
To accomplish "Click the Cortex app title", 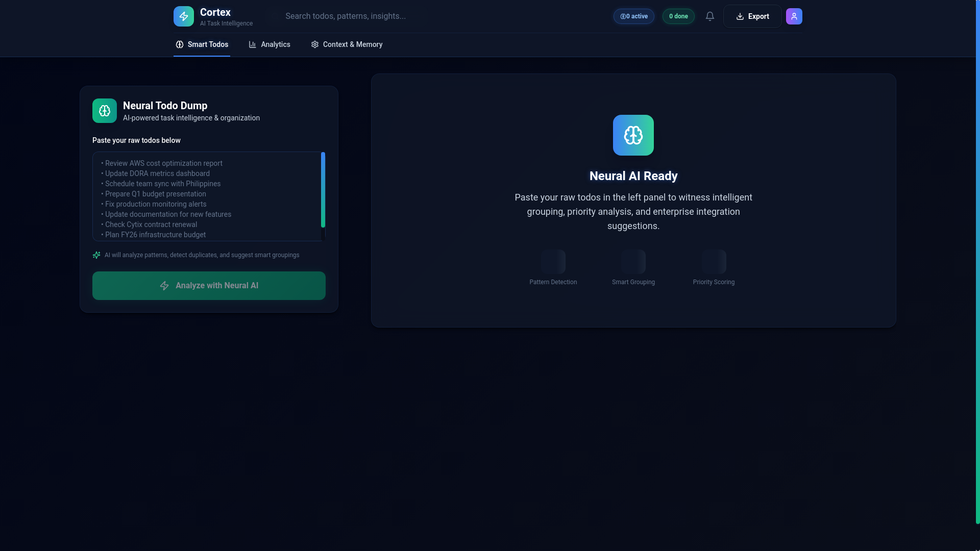I will coord(215,12).
